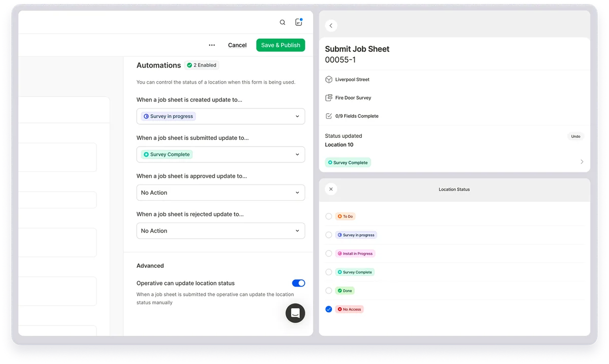This screenshot has width=609, height=364.
Task: Select the Install in Progress radio button
Action: pos(329,253)
